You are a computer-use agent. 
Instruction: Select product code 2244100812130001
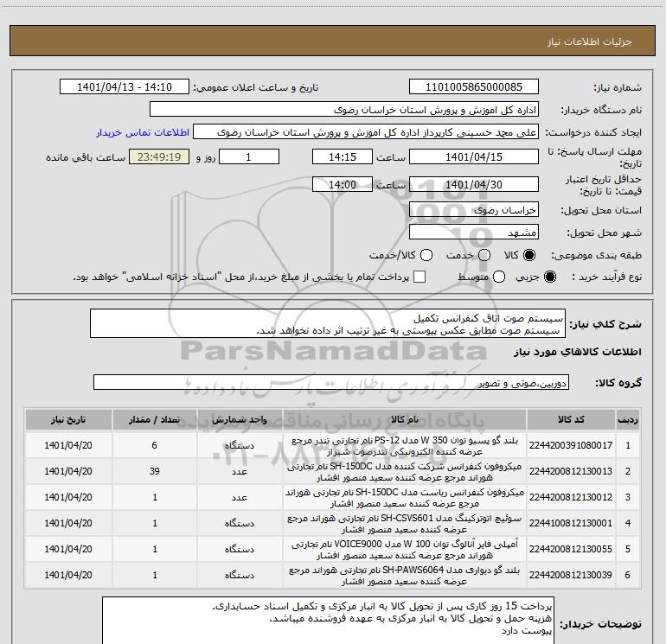coord(571,523)
